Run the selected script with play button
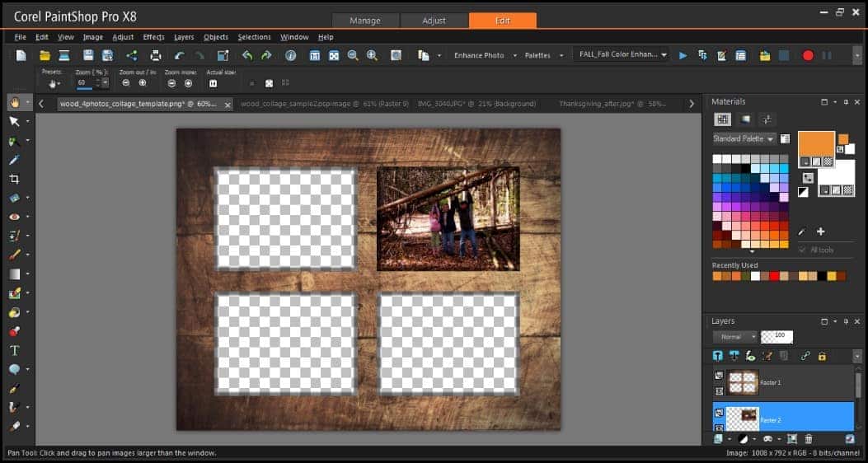 (683, 55)
